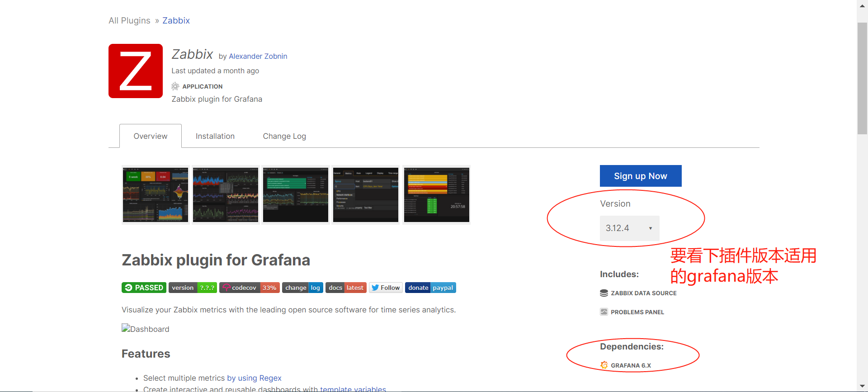Click the PASSED build badge

pyautogui.click(x=144, y=288)
